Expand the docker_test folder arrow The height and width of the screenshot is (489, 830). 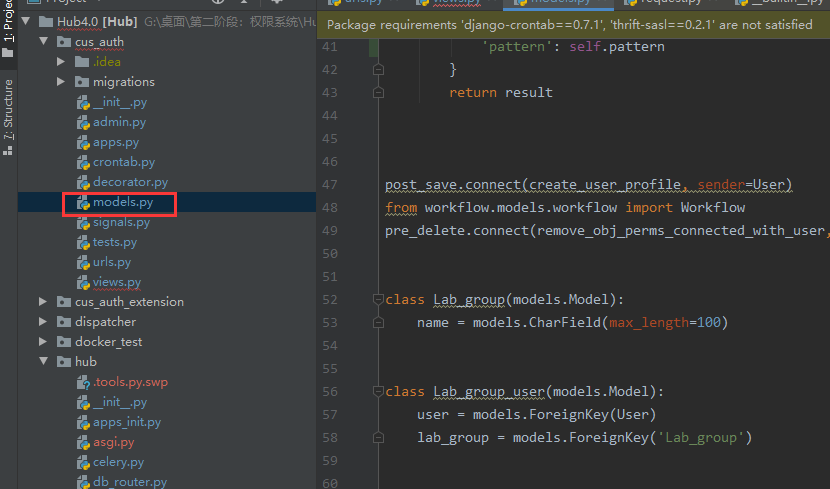coord(43,341)
